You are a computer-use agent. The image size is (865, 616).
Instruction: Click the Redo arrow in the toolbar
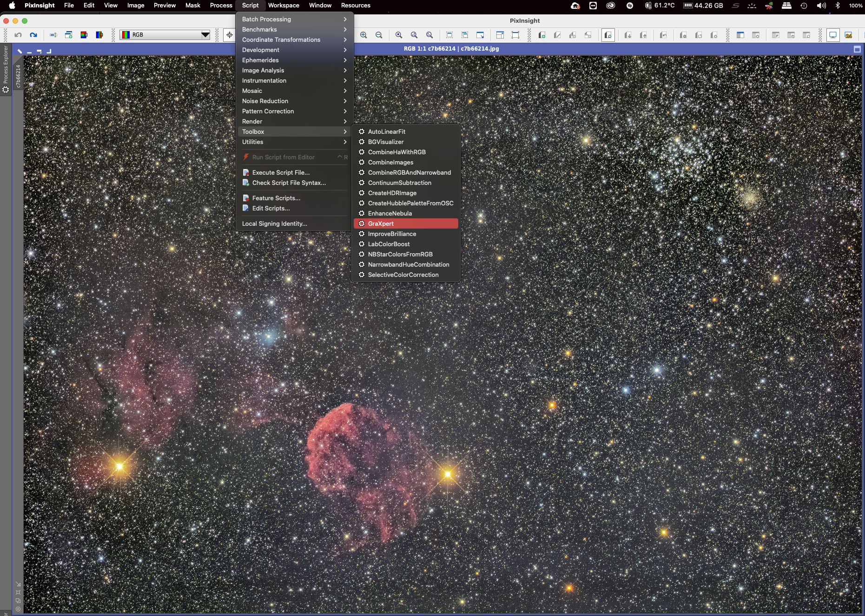[x=33, y=35]
